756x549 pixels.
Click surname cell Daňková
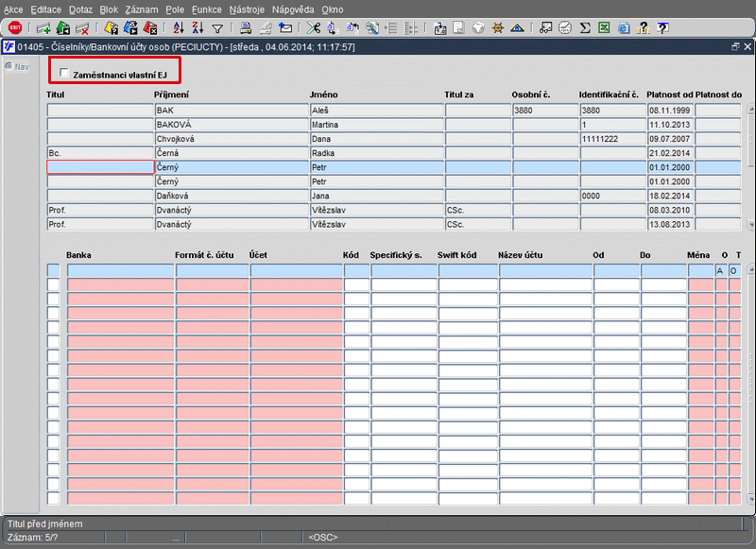tap(232, 196)
